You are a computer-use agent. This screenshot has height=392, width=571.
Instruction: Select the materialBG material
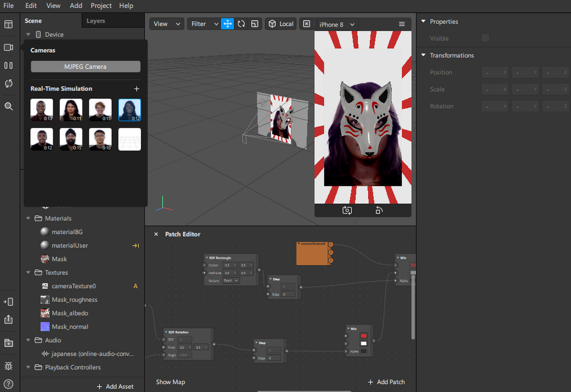(x=67, y=232)
